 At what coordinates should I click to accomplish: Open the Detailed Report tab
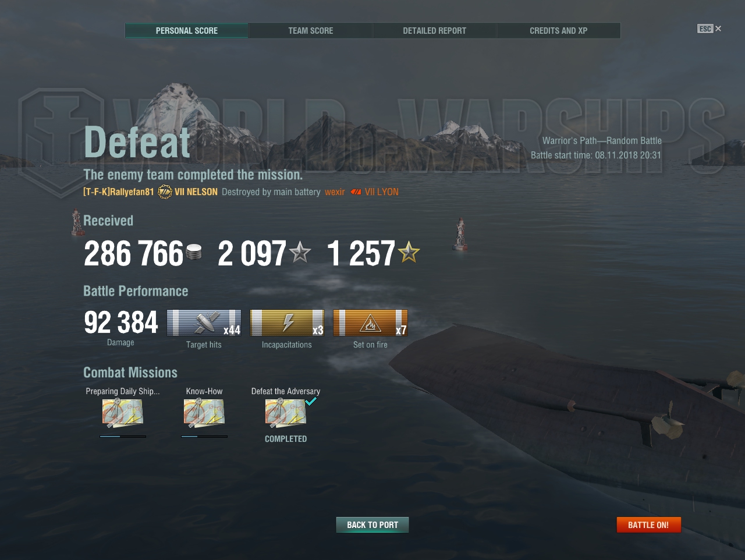click(x=435, y=30)
